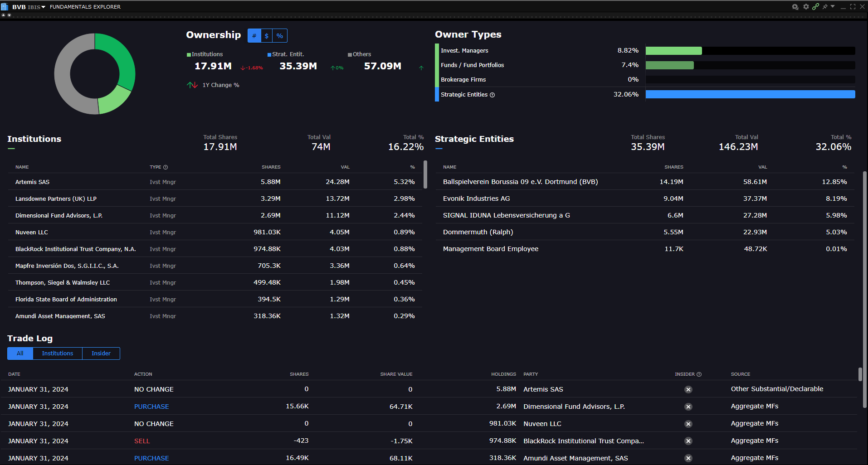This screenshot has width=868, height=465.
Task: Click the Others 57.09M legend value
Action: pos(383,66)
